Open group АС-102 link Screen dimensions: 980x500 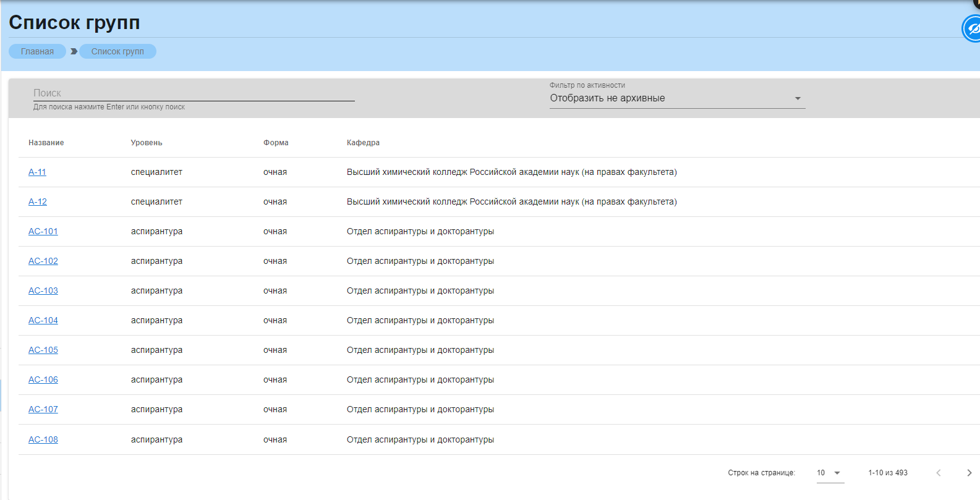43,261
